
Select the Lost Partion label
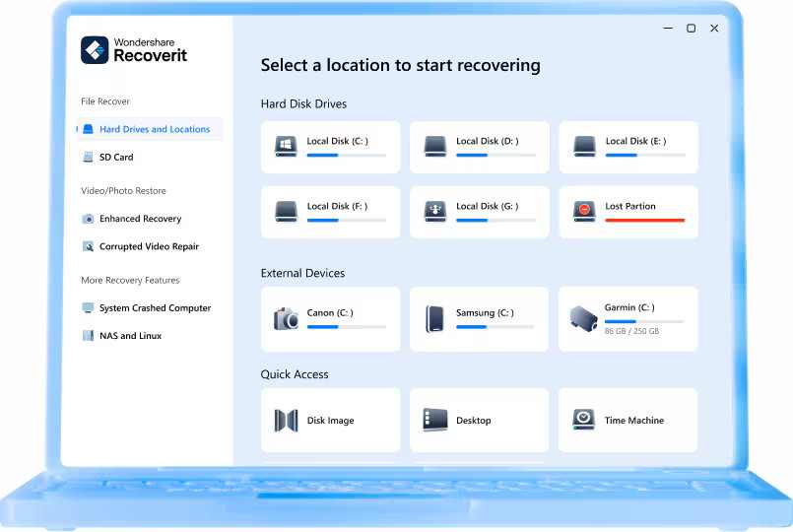630,206
